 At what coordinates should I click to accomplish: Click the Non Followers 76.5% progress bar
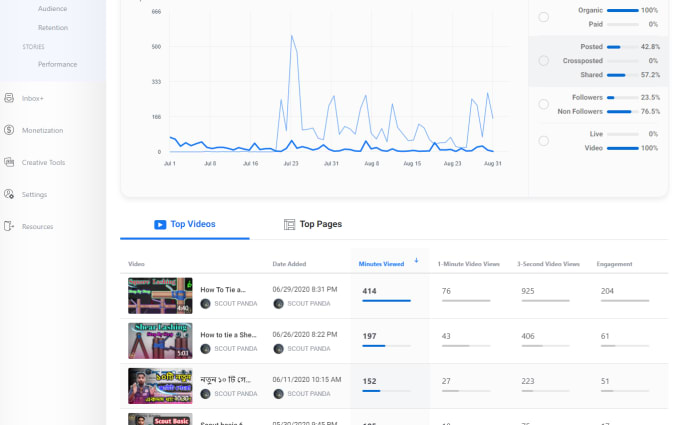623,111
